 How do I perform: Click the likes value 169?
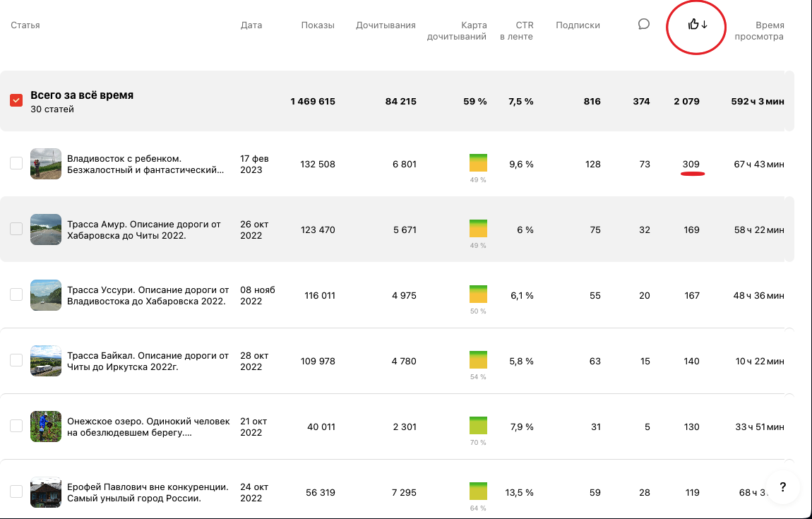pyautogui.click(x=691, y=230)
